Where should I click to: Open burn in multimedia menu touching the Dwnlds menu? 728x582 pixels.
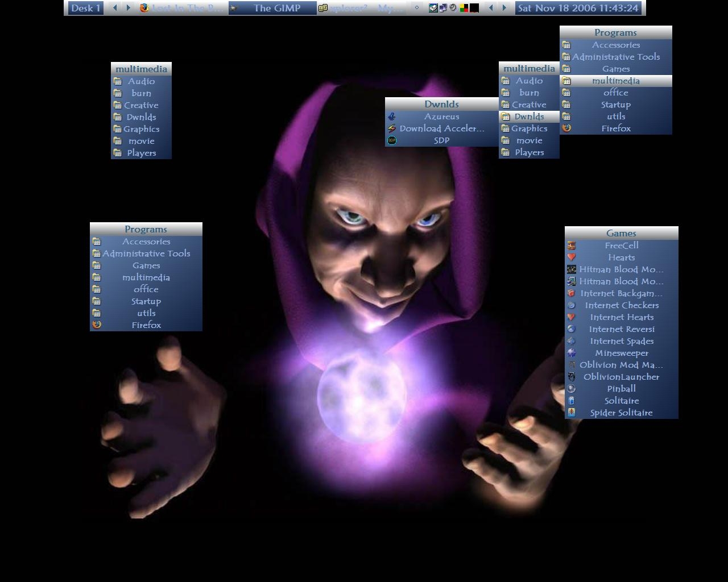[529, 93]
